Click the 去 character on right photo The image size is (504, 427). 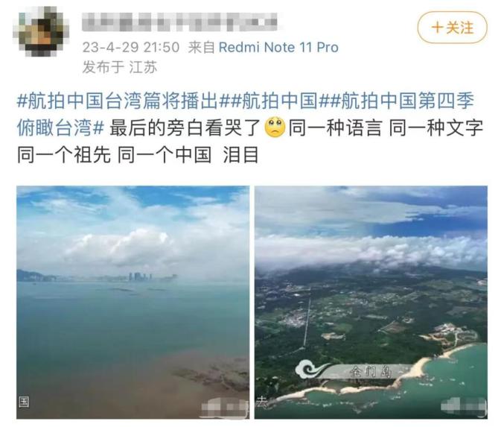261,402
